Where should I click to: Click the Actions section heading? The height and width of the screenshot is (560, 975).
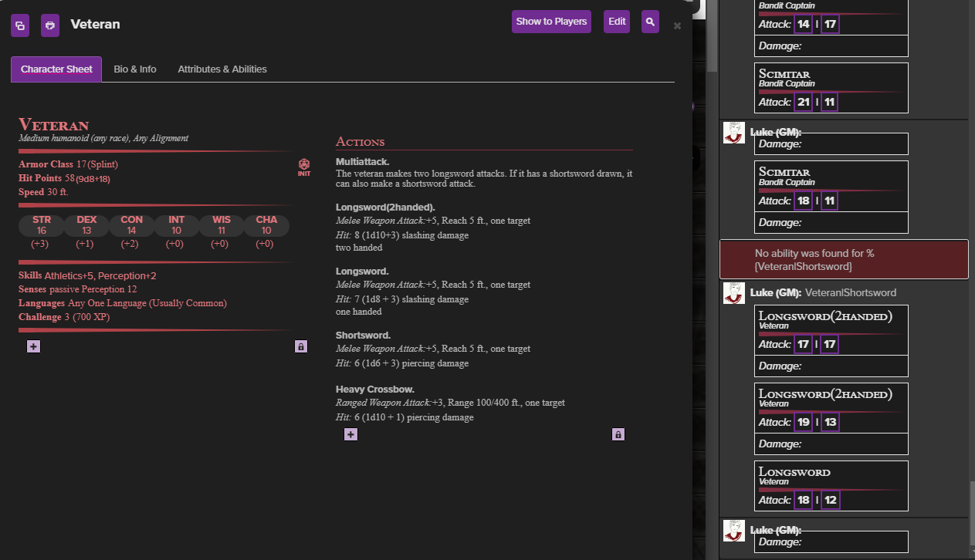pos(360,142)
